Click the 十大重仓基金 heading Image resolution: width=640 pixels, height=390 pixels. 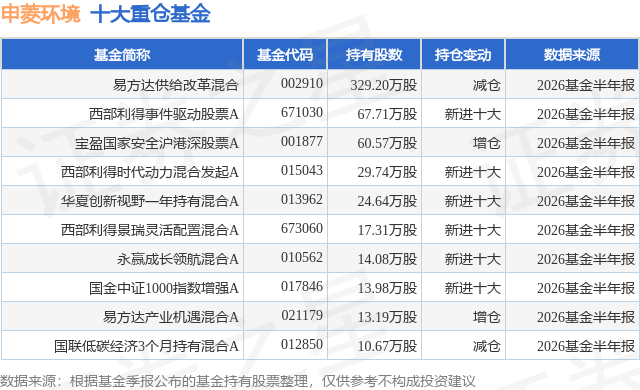pos(150,14)
